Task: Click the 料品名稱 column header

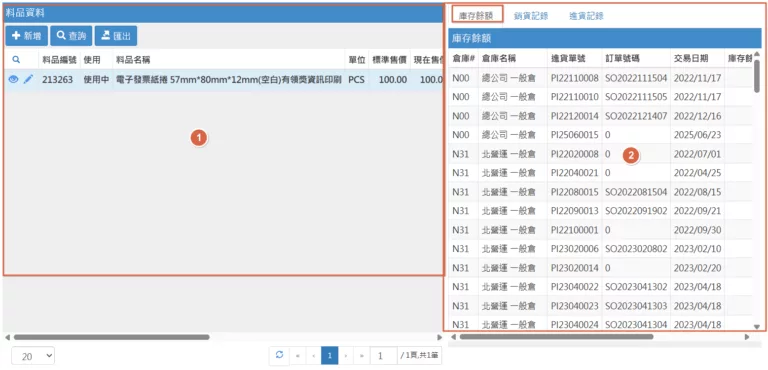Action: [x=133, y=60]
